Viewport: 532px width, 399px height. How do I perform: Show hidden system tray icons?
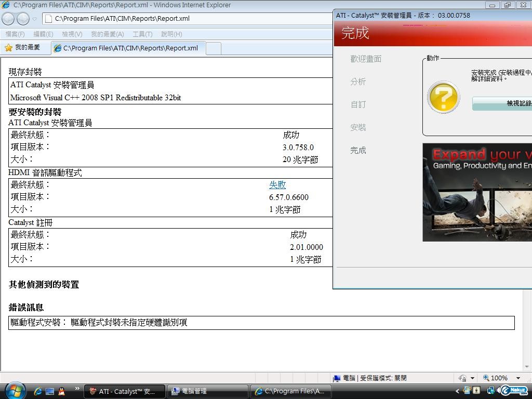coord(457,391)
